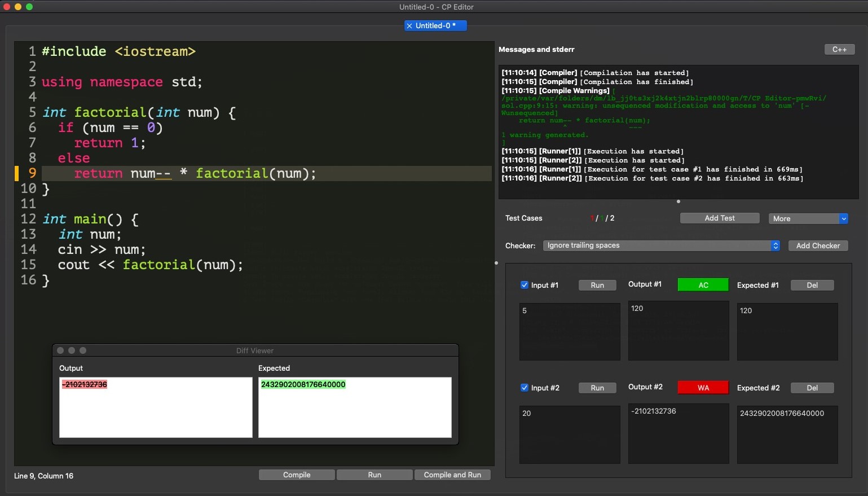Expand the Checker dropdown list
The image size is (868, 496).
(x=661, y=245)
